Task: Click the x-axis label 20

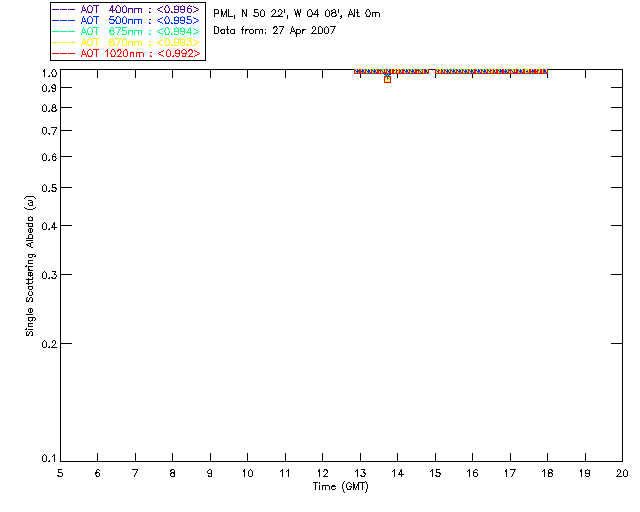Action: point(622,473)
